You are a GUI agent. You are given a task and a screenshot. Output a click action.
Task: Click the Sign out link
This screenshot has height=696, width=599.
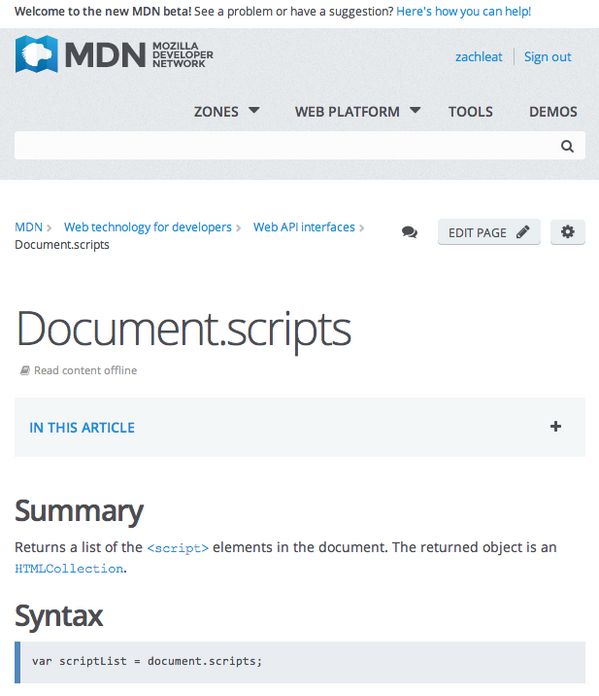547,57
